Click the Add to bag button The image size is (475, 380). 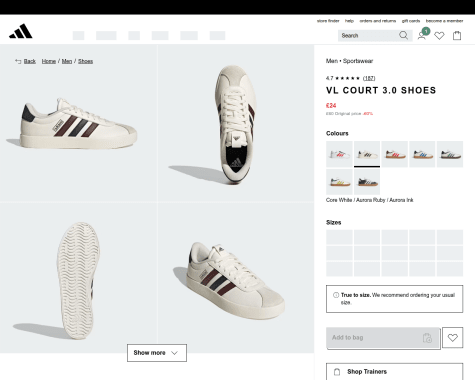pyautogui.click(x=383, y=338)
